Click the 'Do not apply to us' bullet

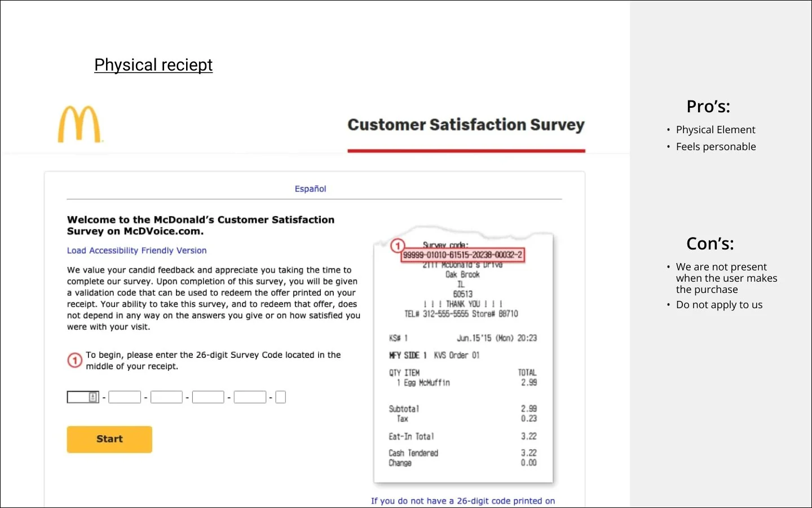(x=719, y=305)
